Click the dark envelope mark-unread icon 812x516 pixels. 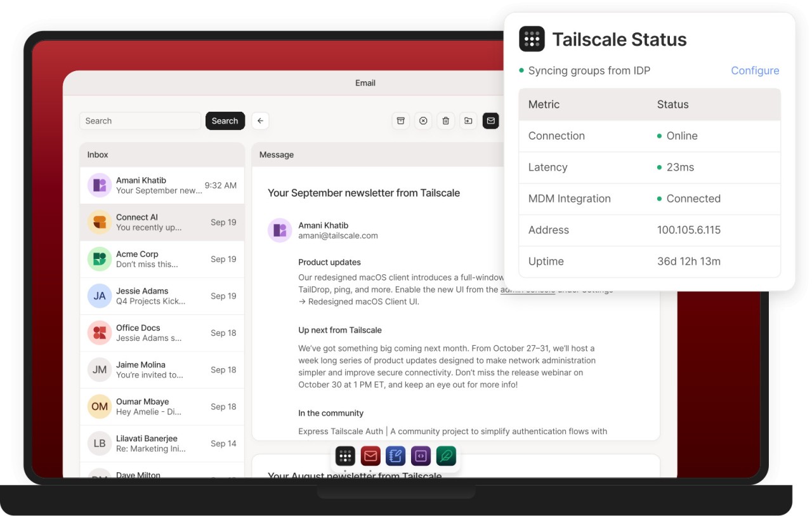click(490, 121)
